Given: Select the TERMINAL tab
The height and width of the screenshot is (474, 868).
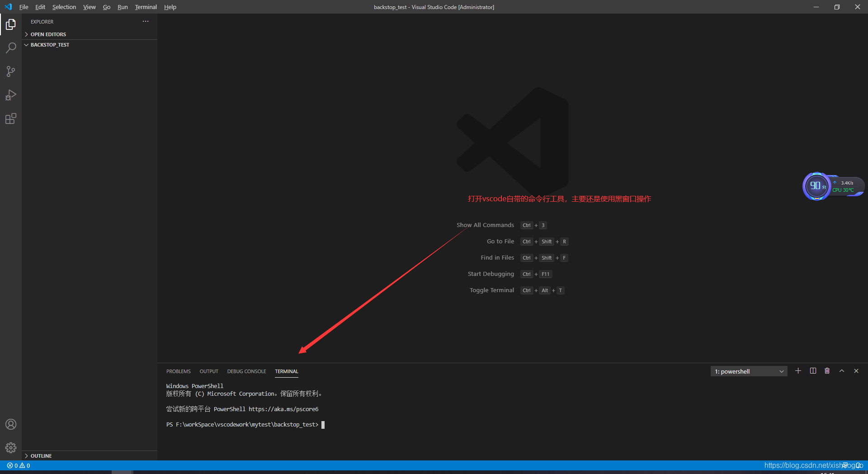Looking at the screenshot, I should [287, 371].
